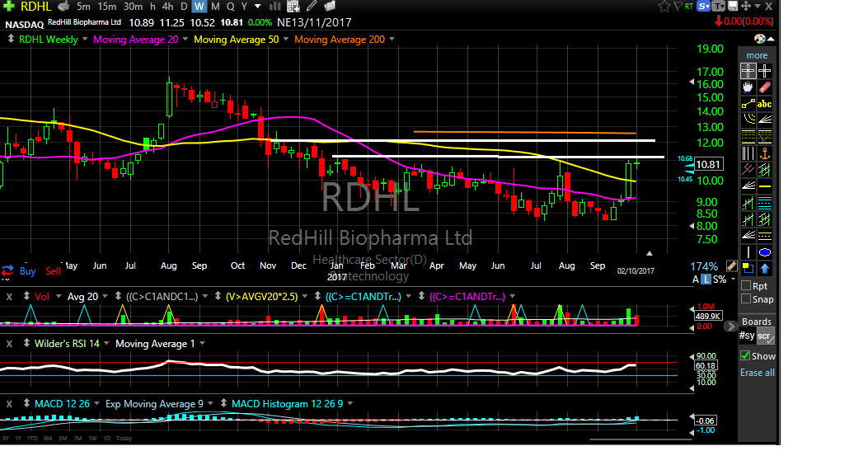Select the large crosshair pointer tool

click(748, 71)
